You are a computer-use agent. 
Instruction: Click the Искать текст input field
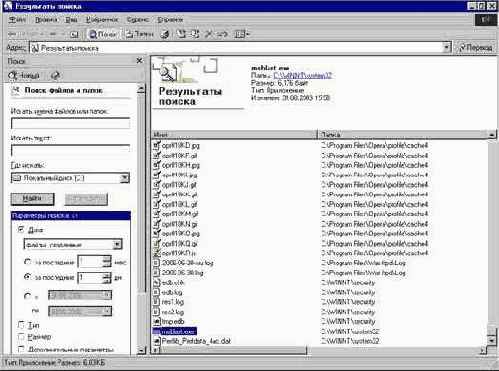click(x=70, y=150)
